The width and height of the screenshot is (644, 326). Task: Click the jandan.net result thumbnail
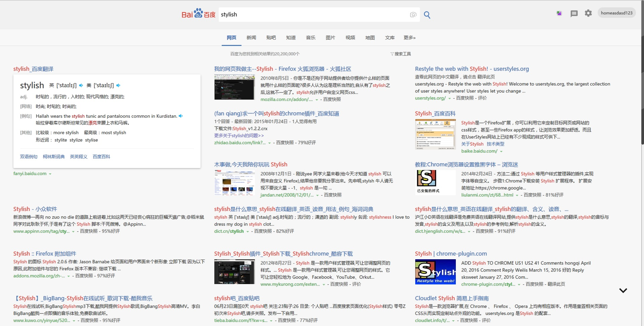234,183
